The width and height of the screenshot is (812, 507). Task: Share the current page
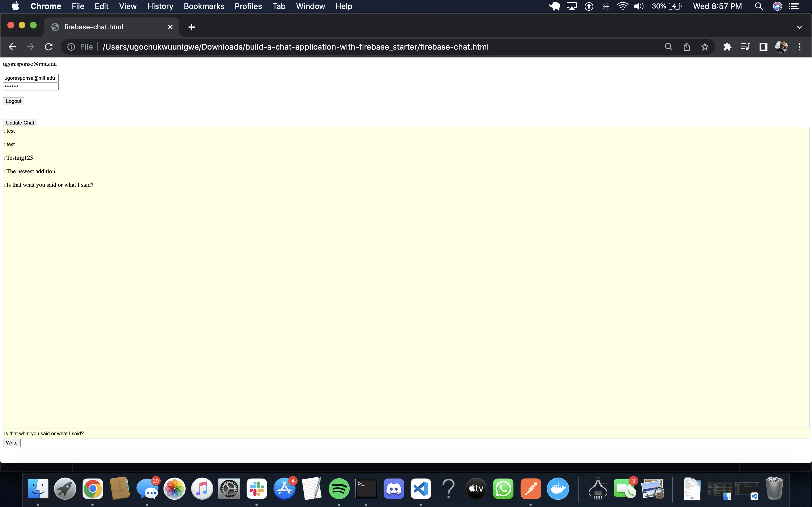click(687, 46)
